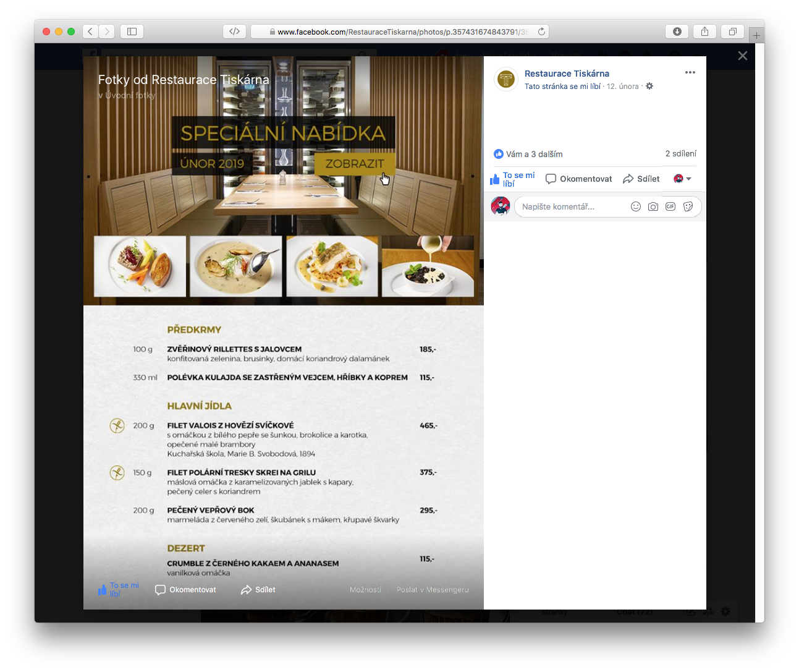Viewport: 799px width, 672px height.
Task: Click the ZOBRAZIT button on the photo
Action: [x=355, y=164]
